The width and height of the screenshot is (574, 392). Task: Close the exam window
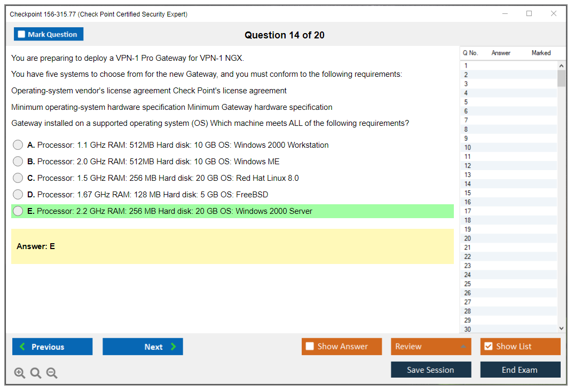point(554,14)
